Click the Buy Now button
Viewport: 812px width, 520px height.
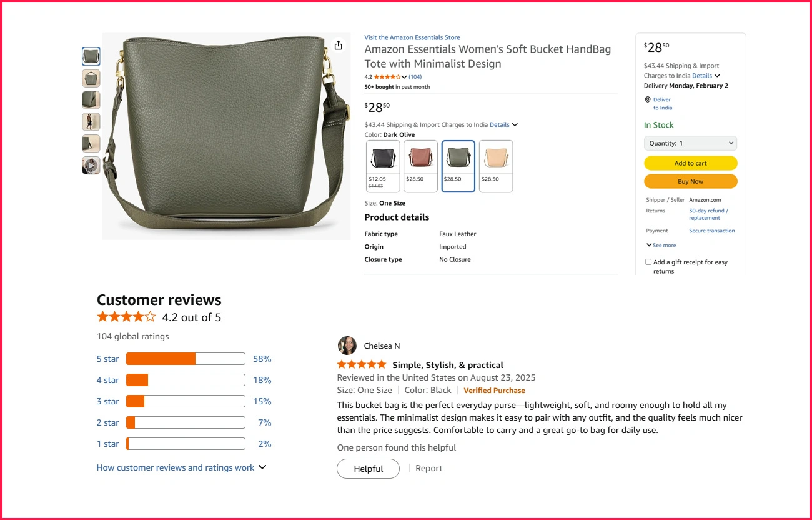[x=690, y=181]
